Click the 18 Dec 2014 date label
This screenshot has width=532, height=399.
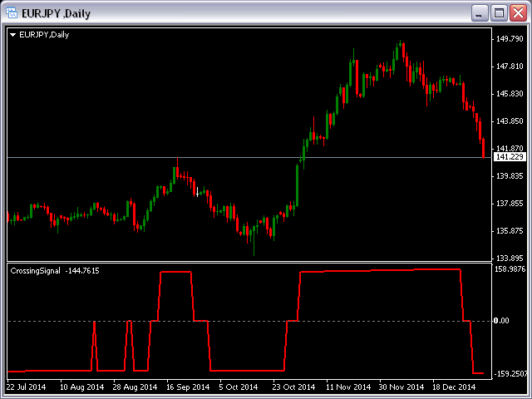(454, 387)
